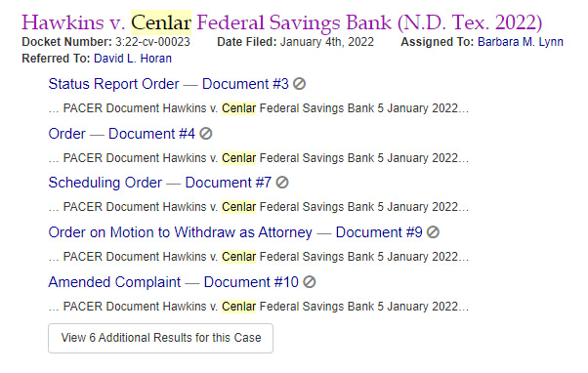Open Scheduling Order Document #7 link
This screenshot has height=373, width=588.
(x=160, y=183)
